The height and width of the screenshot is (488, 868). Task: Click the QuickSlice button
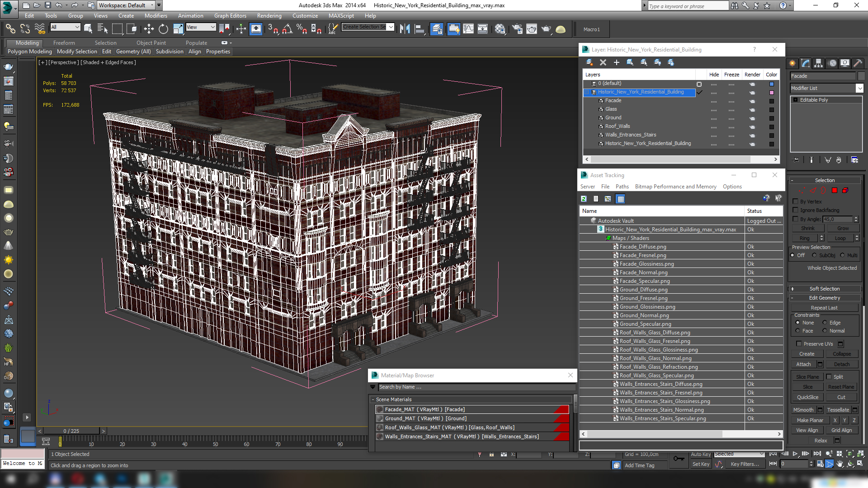pyautogui.click(x=807, y=397)
